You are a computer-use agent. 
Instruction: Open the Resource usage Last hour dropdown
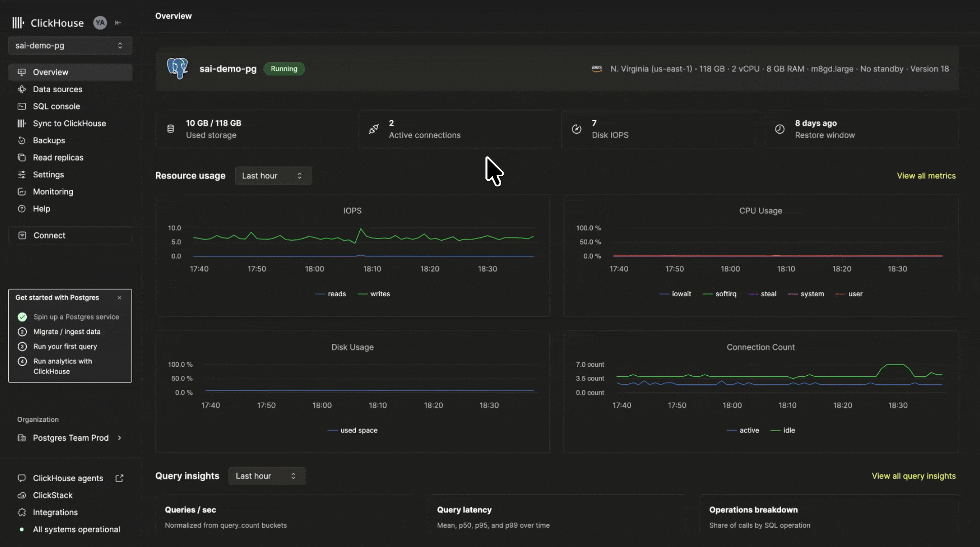coord(273,176)
